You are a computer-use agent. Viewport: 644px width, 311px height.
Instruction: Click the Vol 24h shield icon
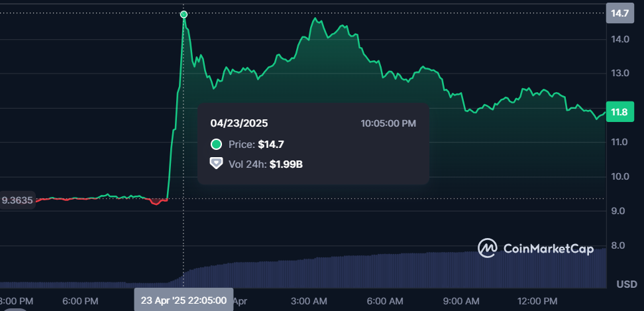click(x=216, y=163)
